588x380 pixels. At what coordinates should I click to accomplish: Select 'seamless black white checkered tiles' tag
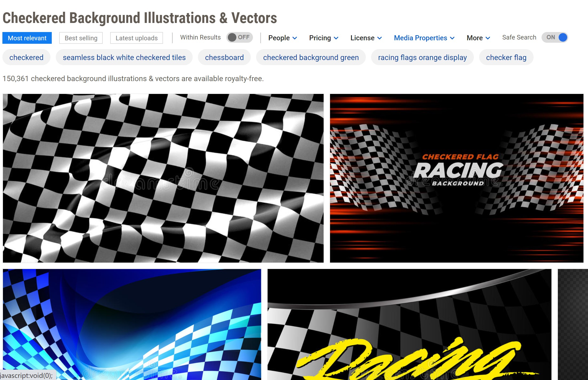tap(124, 57)
